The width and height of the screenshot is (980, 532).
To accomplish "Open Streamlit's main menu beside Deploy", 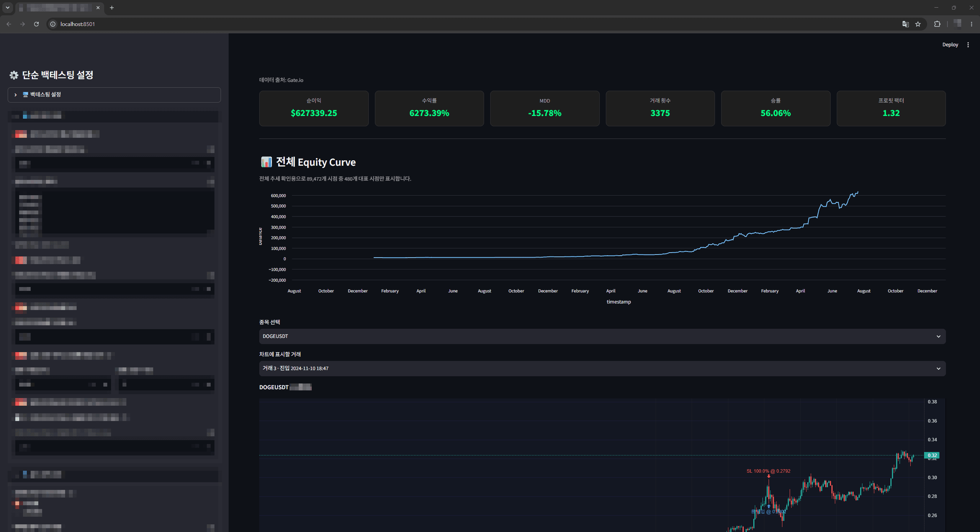I will click(968, 45).
